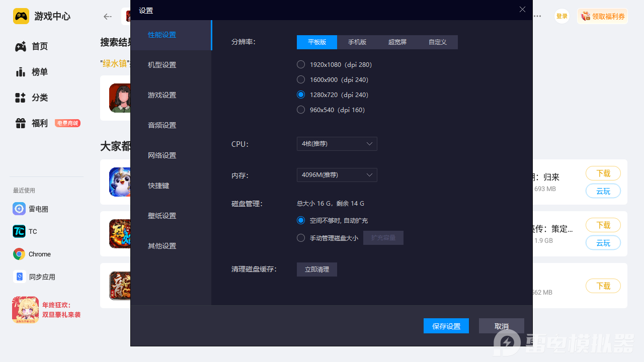This screenshot has height=362, width=644.
Task: Click the 最近使用 heading in sidebar
Action: tap(24, 191)
